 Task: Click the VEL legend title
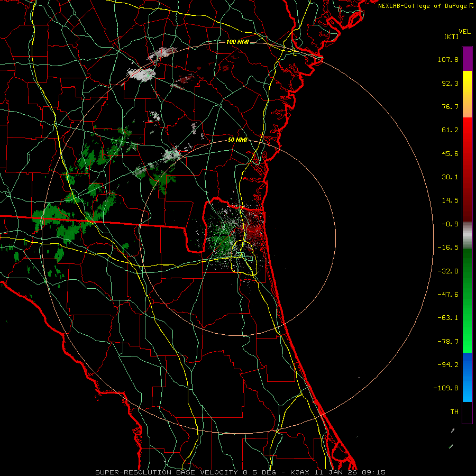click(x=464, y=32)
